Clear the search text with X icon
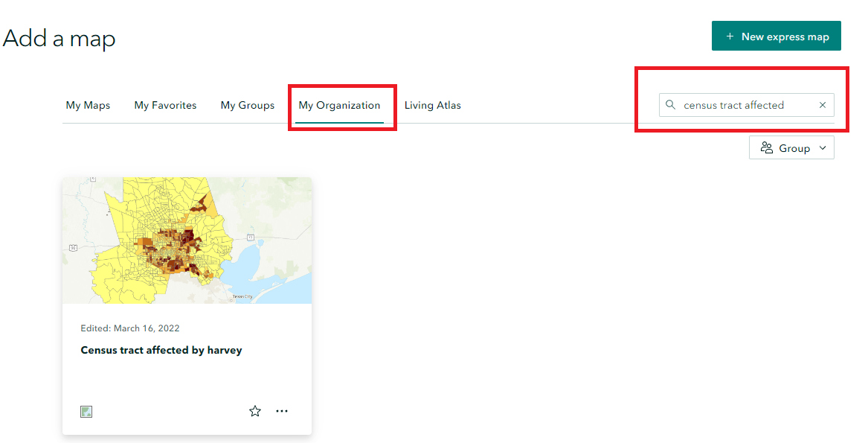This screenshot has height=443, width=868. pyautogui.click(x=823, y=105)
